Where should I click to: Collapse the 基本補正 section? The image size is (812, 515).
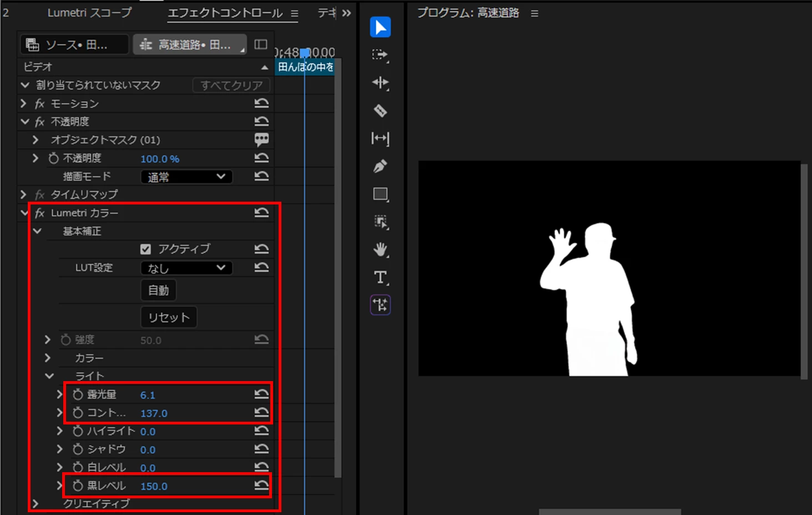(x=37, y=231)
